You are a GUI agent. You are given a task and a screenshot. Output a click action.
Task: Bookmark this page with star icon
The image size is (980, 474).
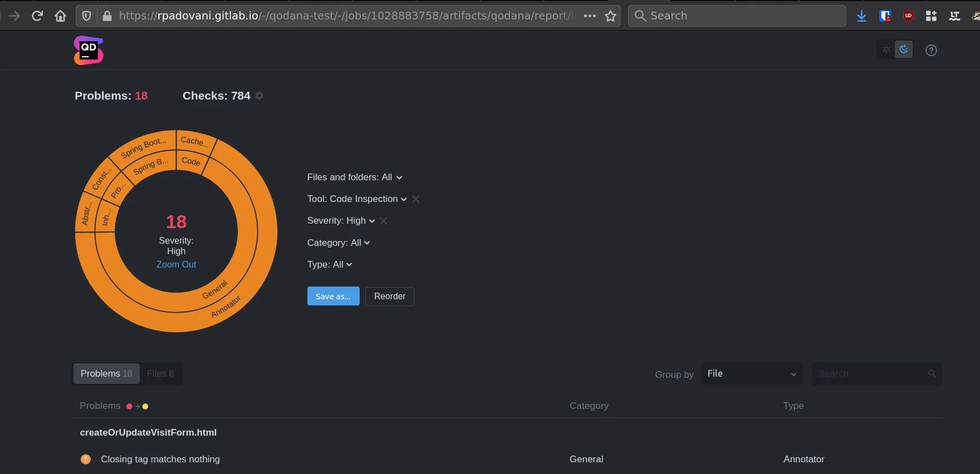[611, 16]
